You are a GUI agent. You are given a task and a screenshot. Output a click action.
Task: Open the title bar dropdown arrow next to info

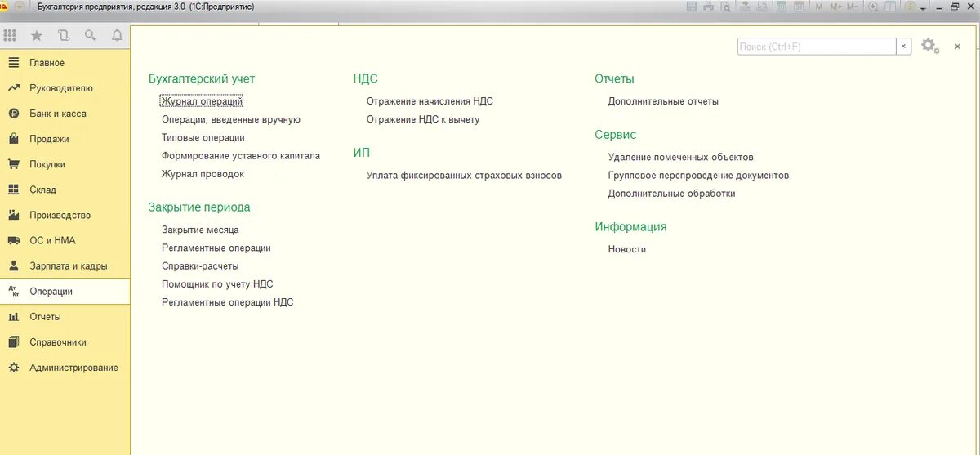coord(923,8)
